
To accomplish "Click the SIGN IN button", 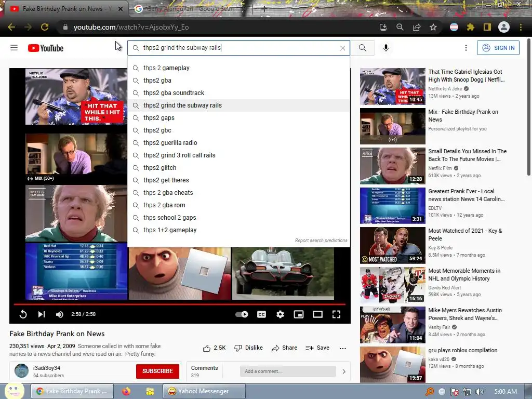I will [498, 48].
